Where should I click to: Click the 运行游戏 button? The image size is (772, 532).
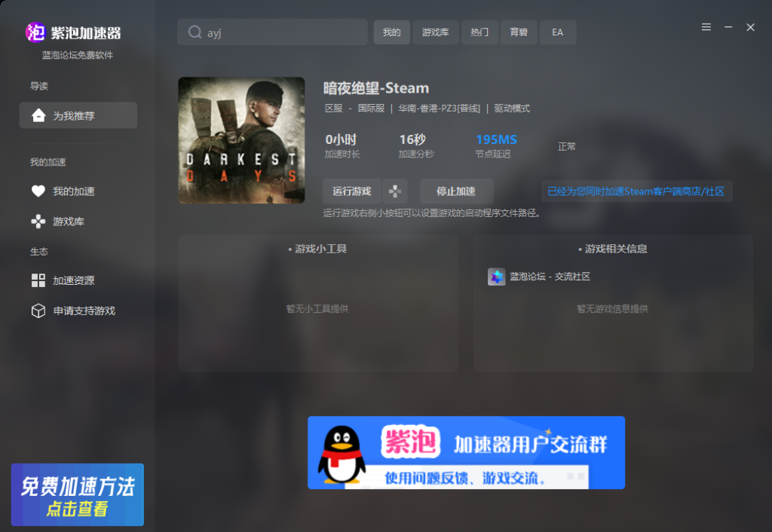tap(351, 191)
